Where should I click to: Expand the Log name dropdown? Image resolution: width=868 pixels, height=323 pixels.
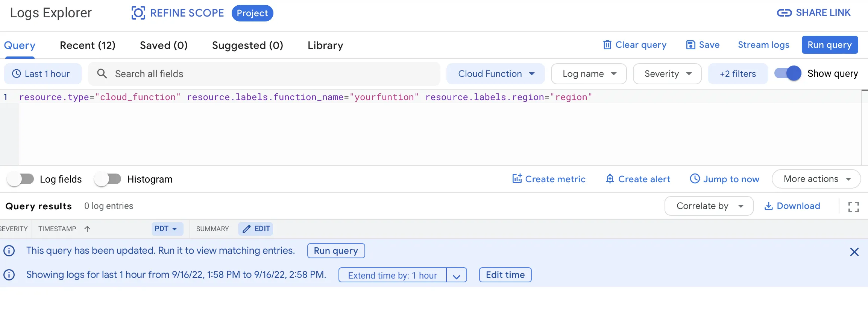589,74
